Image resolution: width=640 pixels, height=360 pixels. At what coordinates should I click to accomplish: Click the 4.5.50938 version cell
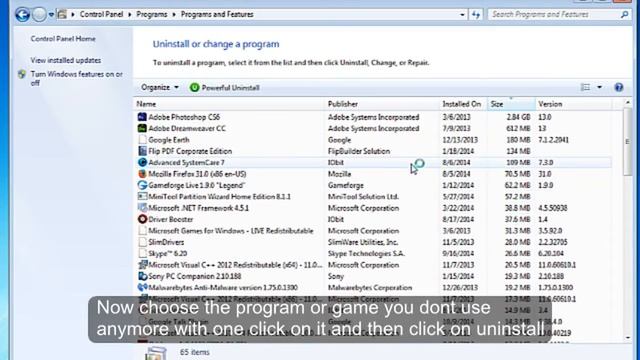[x=553, y=208]
